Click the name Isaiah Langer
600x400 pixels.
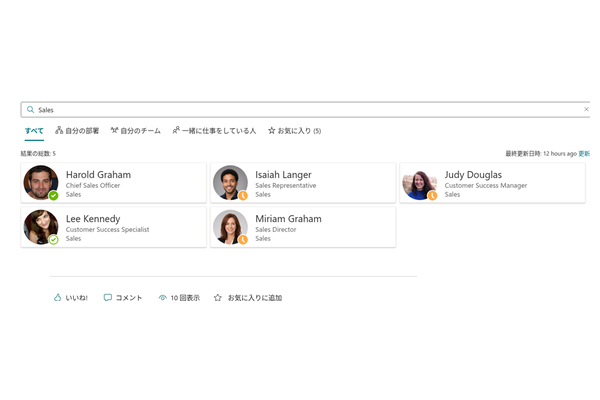pos(284,175)
